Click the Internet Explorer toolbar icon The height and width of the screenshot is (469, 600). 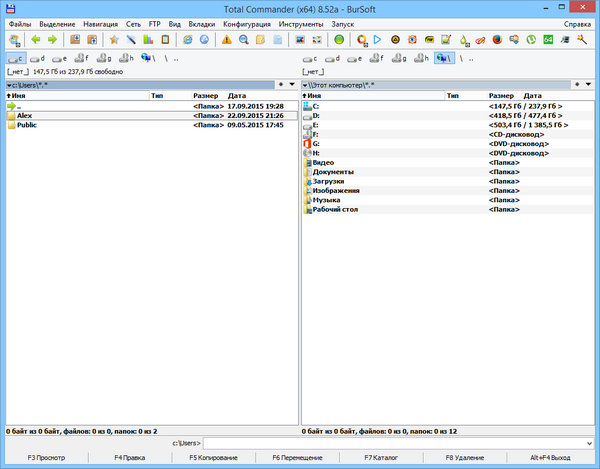point(187,40)
